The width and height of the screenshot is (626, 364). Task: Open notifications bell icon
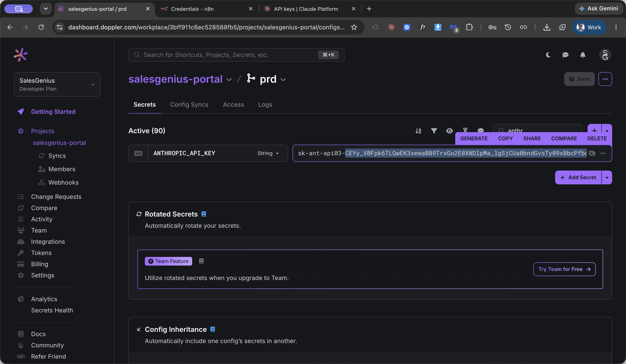583,55
